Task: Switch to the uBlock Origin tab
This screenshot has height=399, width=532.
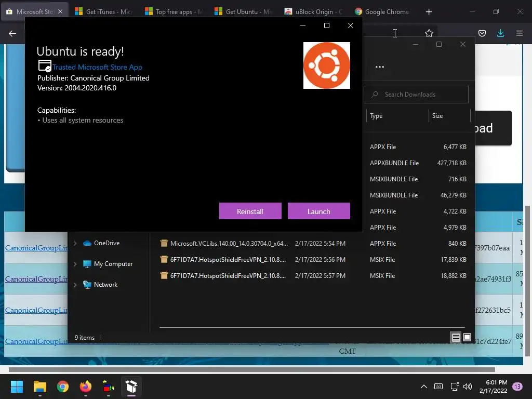Action: pos(313,11)
